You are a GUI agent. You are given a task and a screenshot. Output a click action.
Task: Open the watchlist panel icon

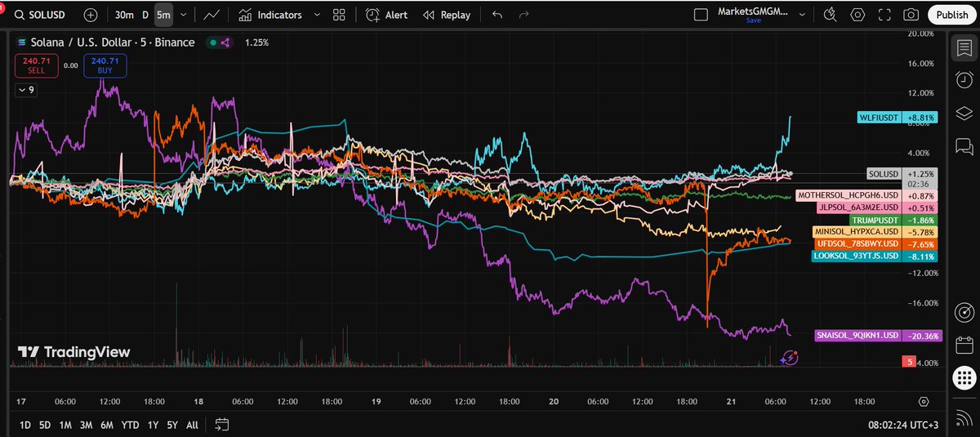click(x=964, y=48)
